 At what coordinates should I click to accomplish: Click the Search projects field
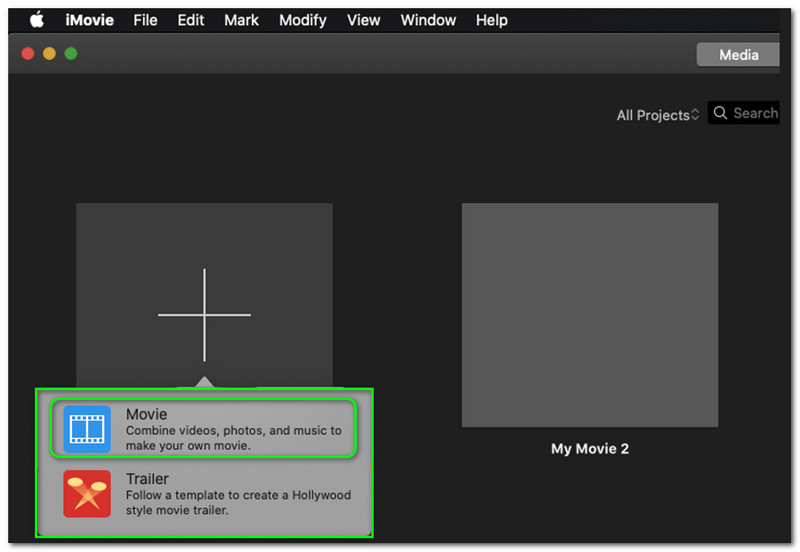click(743, 113)
